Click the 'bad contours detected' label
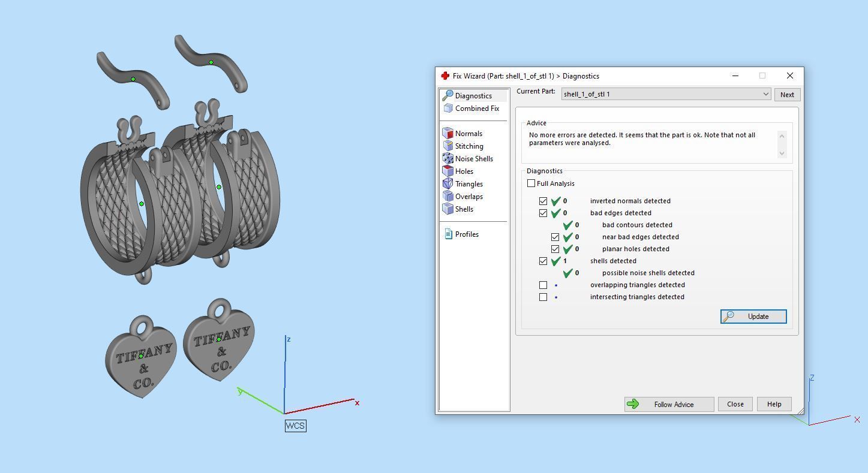The width and height of the screenshot is (868, 473). click(x=637, y=225)
